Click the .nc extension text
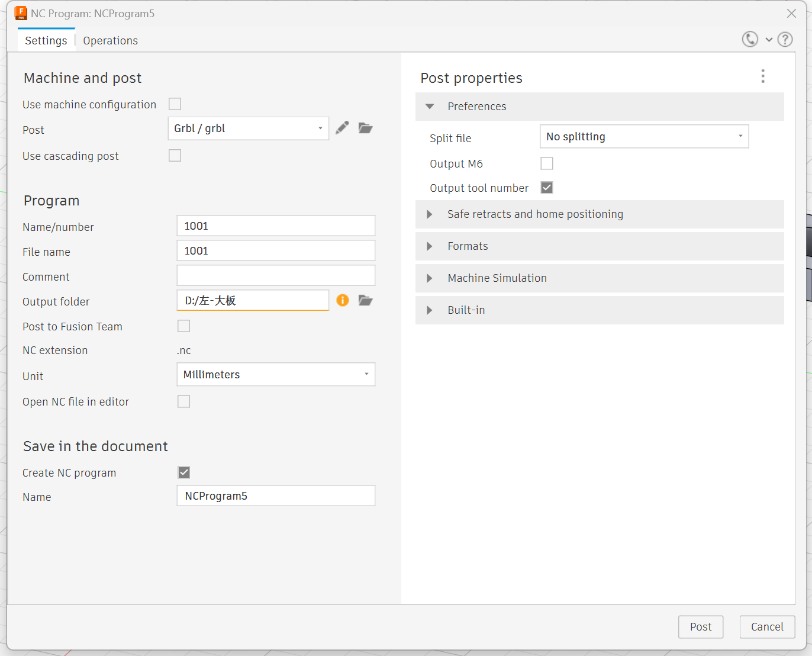 tap(184, 350)
